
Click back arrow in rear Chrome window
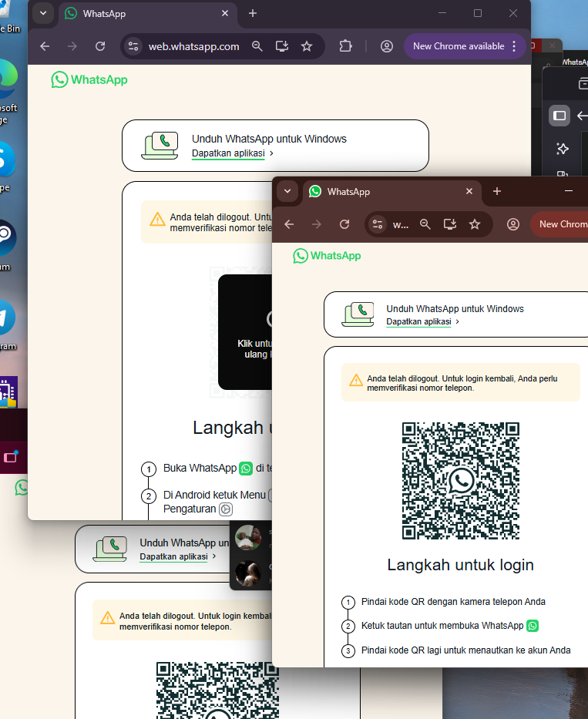tap(45, 46)
